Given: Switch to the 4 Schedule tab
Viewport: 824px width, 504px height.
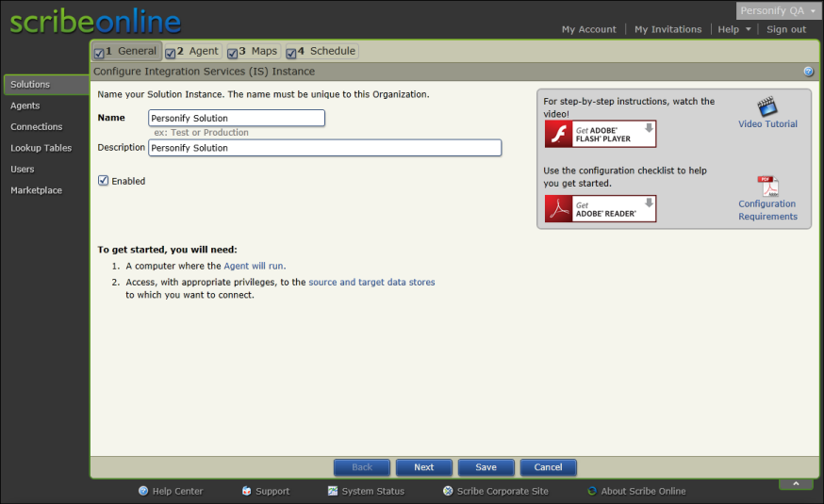Looking at the screenshot, I should pos(321,52).
